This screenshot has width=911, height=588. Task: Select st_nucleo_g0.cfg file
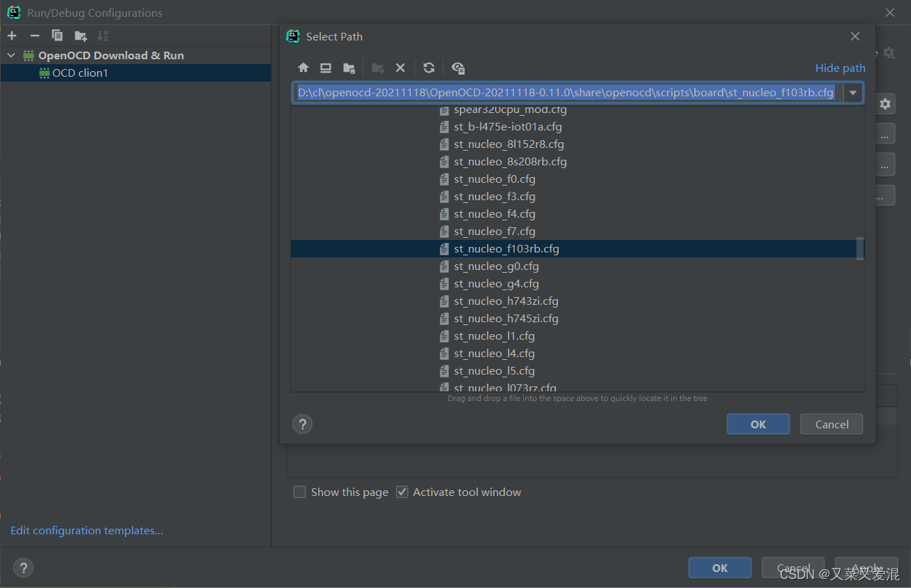[x=496, y=266]
